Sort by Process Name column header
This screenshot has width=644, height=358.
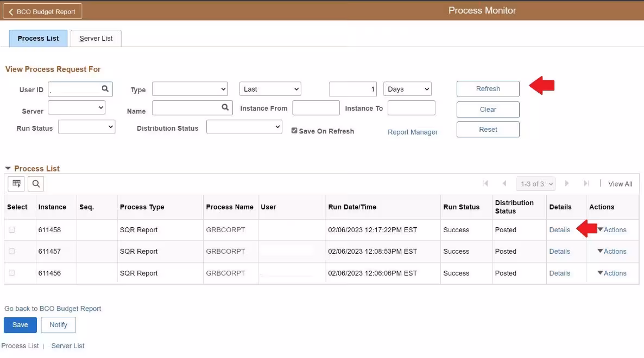point(230,207)
